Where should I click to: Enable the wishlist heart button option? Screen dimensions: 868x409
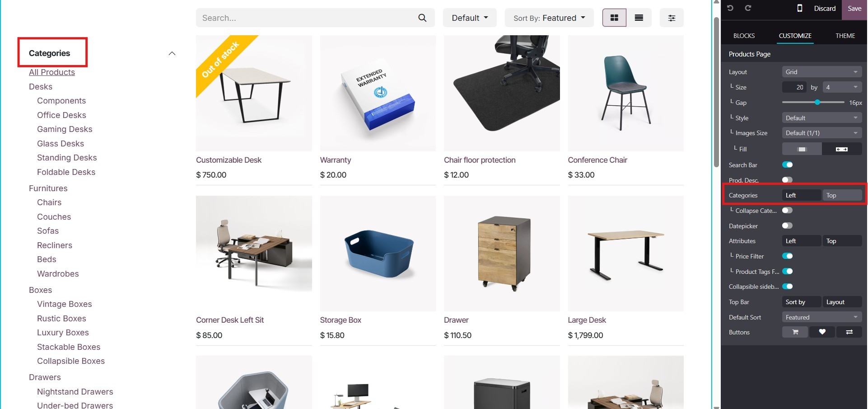[822, 332]
